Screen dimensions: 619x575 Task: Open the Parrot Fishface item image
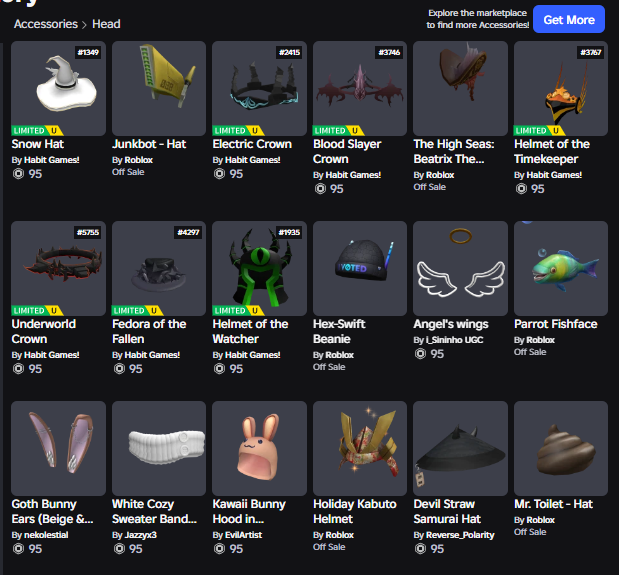(x=561, y=268)
